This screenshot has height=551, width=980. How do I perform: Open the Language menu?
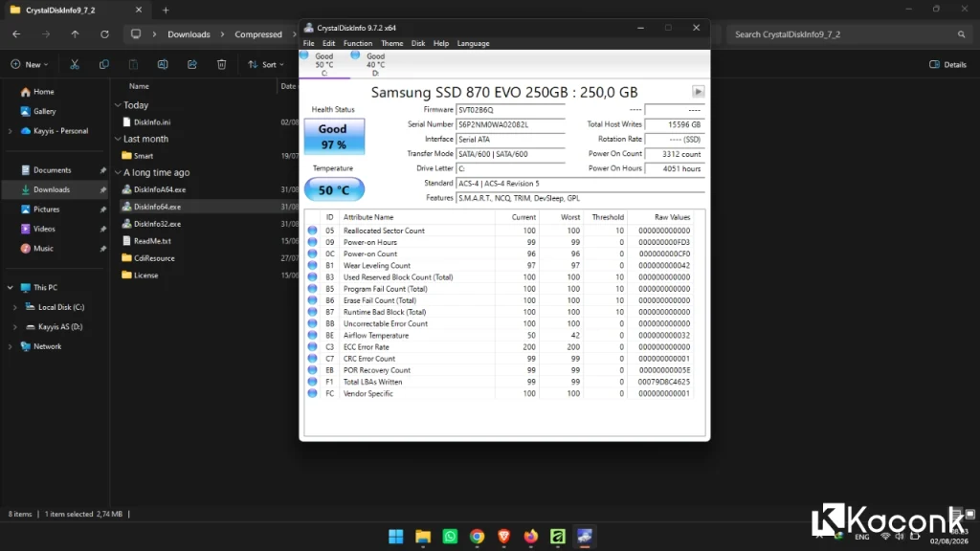point(473,43)
